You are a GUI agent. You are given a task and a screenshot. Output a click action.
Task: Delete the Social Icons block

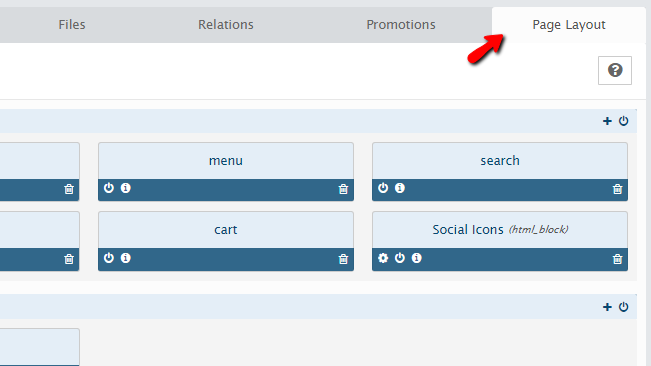point(617,259)
